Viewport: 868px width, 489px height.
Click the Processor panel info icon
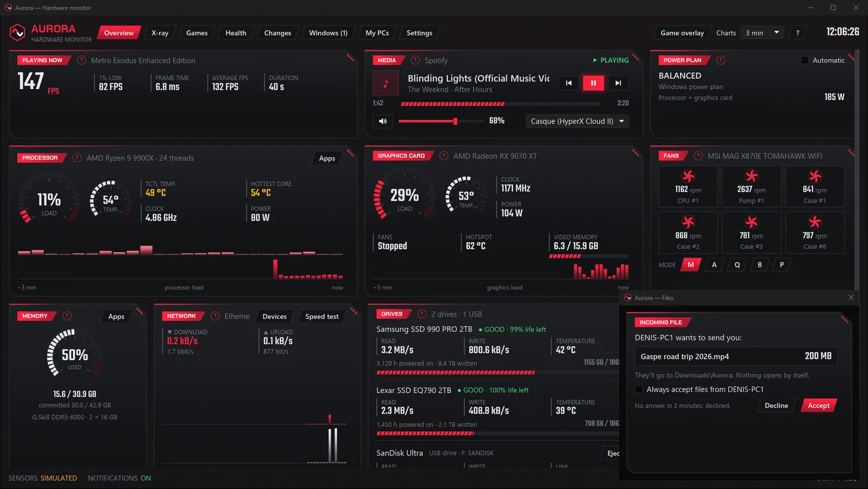click(x=77, y=158)
